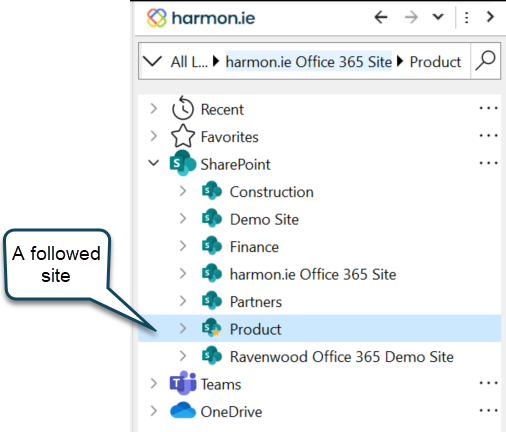Open the arrow before Product breadcrumb
Viewport: 506px width, 432px height.
(400, 61)
